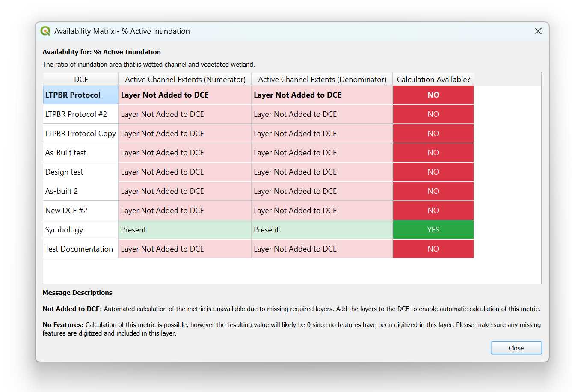The image size is (572, 392).
Task: Click the Numerator Present cell for Symbology
Action: (185, 230)
